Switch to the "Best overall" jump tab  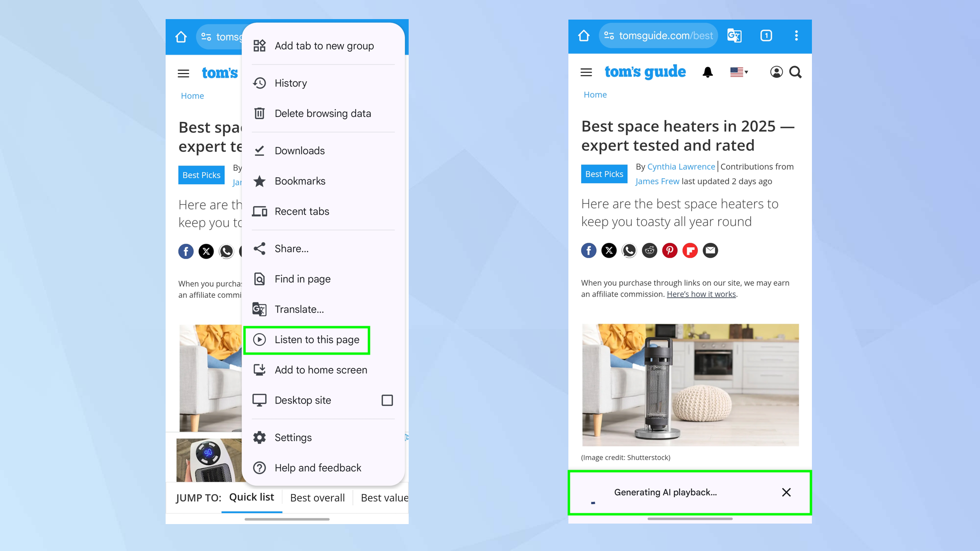pos(317,498)
